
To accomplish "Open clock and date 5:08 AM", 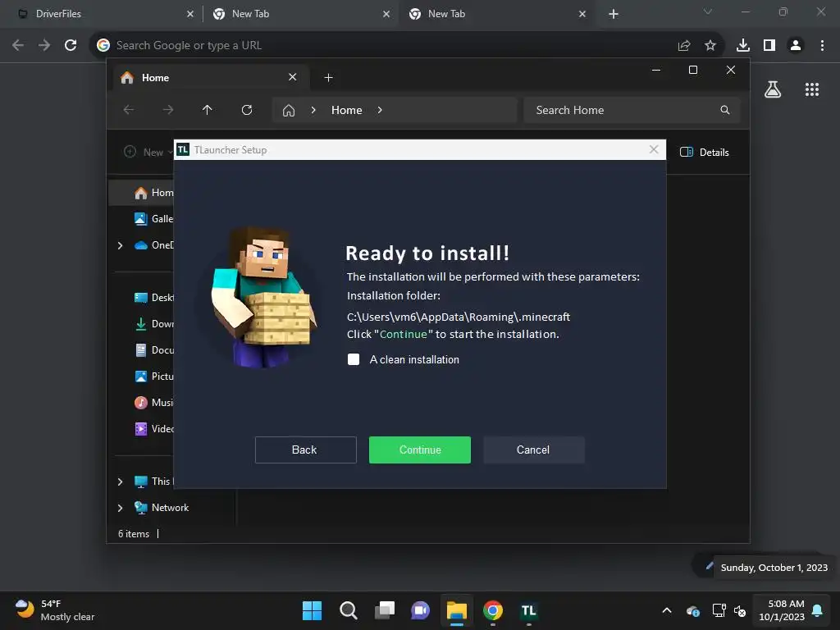I will point(782,610).
